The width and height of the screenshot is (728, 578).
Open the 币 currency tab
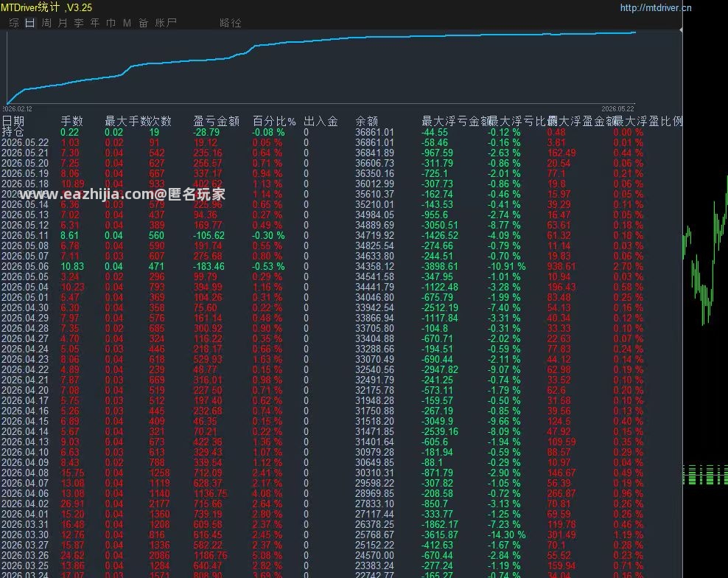pyautogui.click(x=111, y=23)
